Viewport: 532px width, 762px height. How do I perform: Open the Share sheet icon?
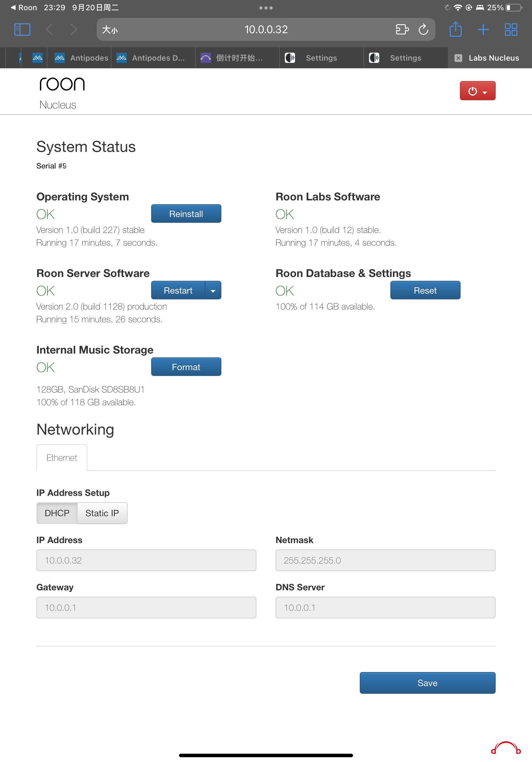[x=455, y=29]
